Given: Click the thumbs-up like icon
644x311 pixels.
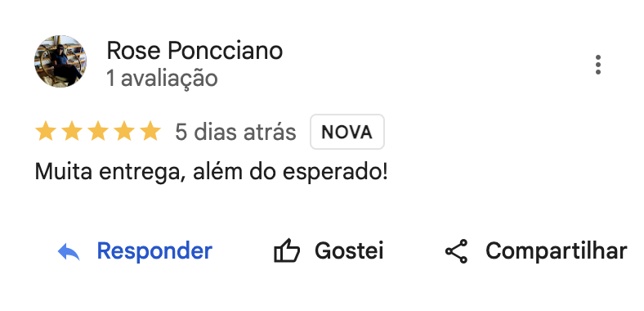Looking at the screenshot, I should tap(287, 250).
